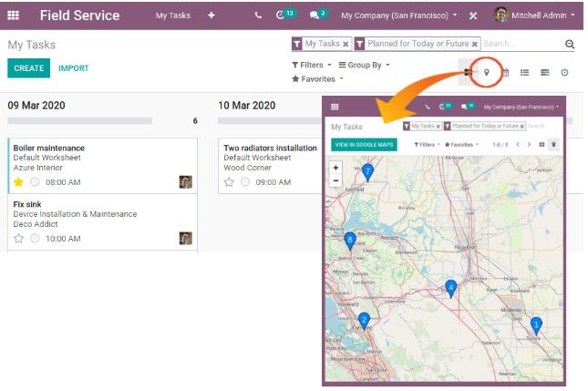This screenshot has width=588, height=391.
Task: Select kanban view icon in inset window
Action: pyautogui.click(x=542, y=145)
